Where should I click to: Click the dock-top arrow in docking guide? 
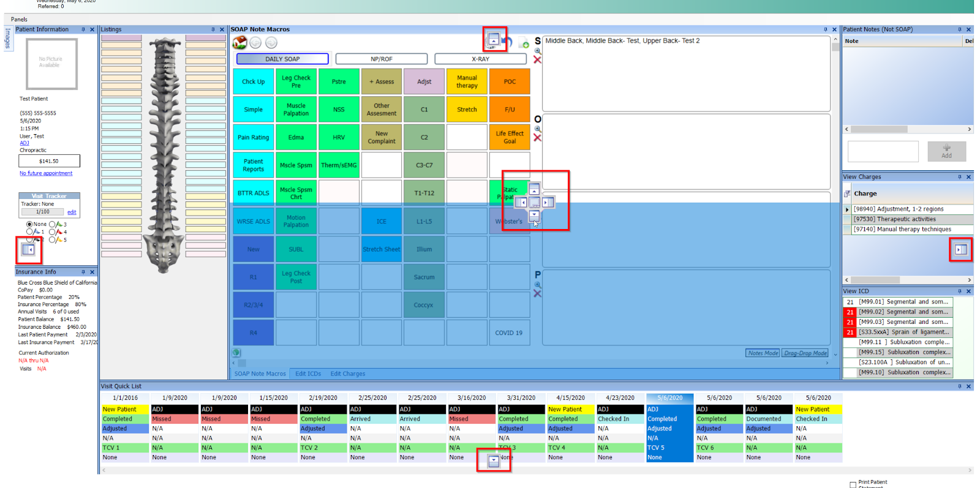click(534, 190)
